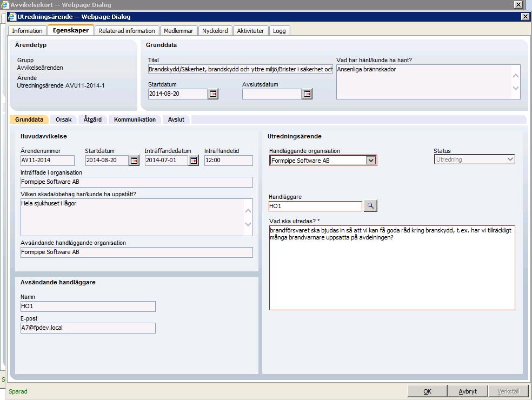This screenshot has width=532, height=400.
Task: Click the E-post field A7@fpdev.local
Action: click(88, 328)
